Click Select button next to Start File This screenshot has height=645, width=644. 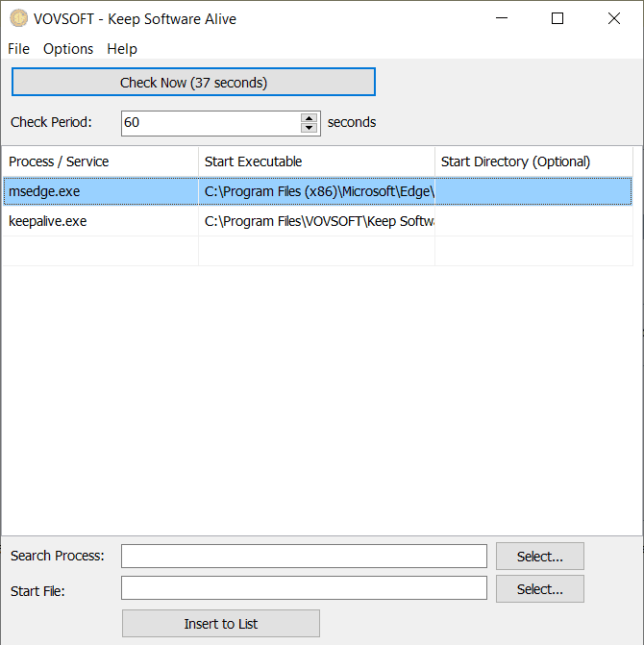(x=540, y=589)
